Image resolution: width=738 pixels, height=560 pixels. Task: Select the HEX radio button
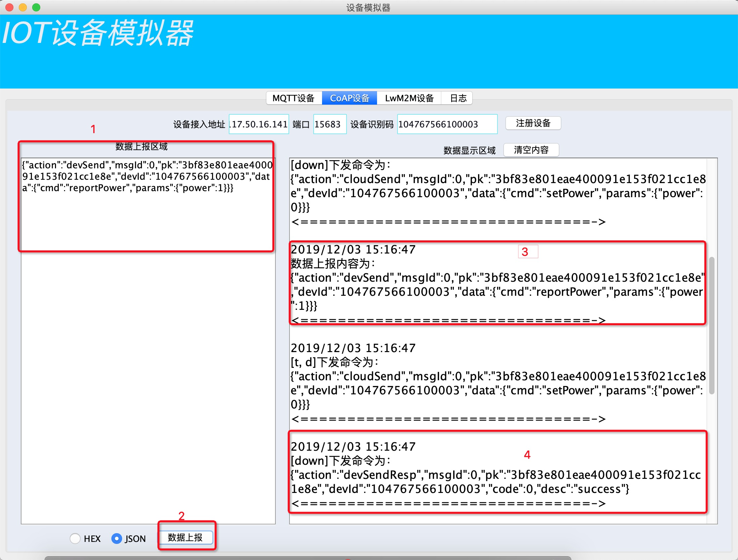[75, 538]
